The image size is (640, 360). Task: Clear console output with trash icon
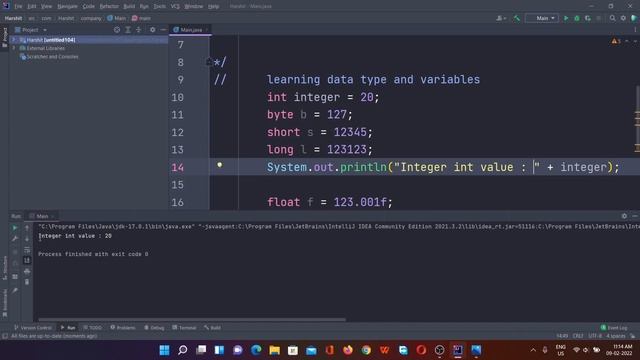point(27,282)
